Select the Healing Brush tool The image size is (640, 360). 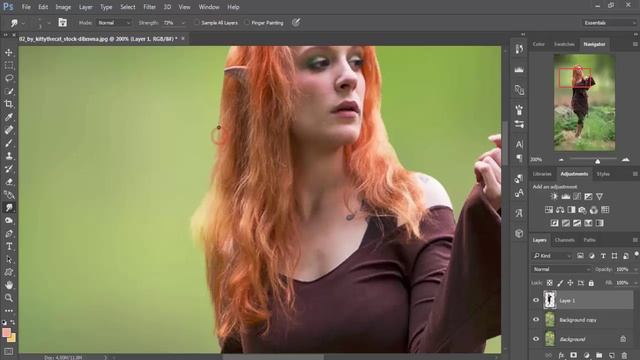click(9, 130)
